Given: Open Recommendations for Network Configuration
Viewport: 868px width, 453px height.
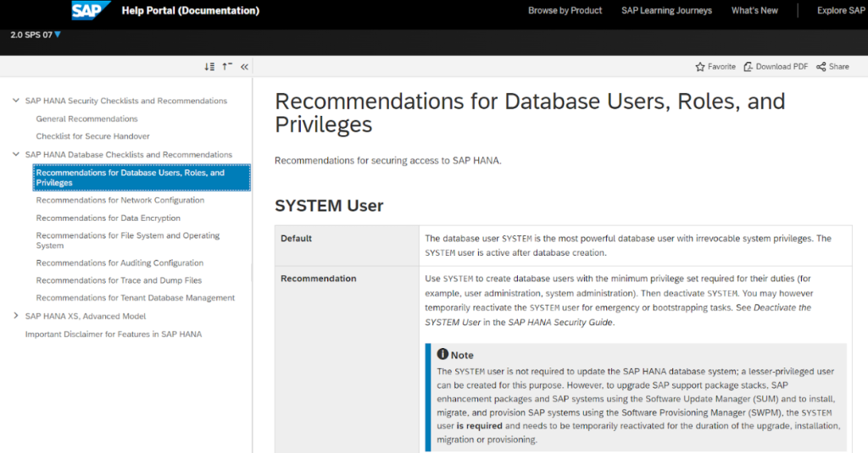Looking at the screenshot, I should point(120,200).
